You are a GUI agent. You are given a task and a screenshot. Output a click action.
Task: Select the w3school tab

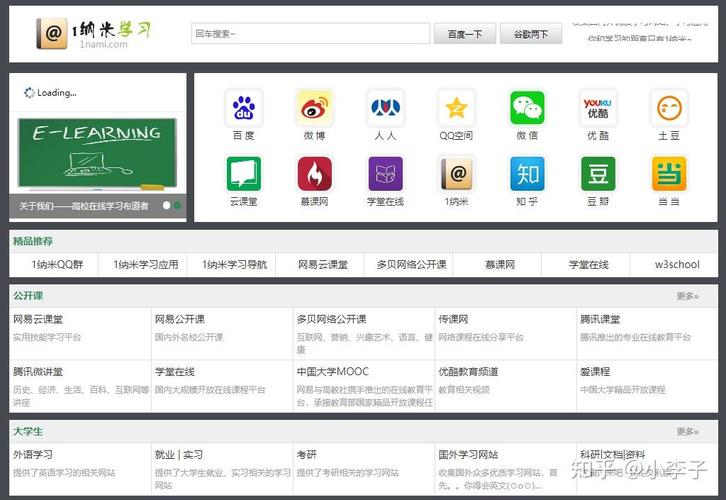tap(677, 265)
